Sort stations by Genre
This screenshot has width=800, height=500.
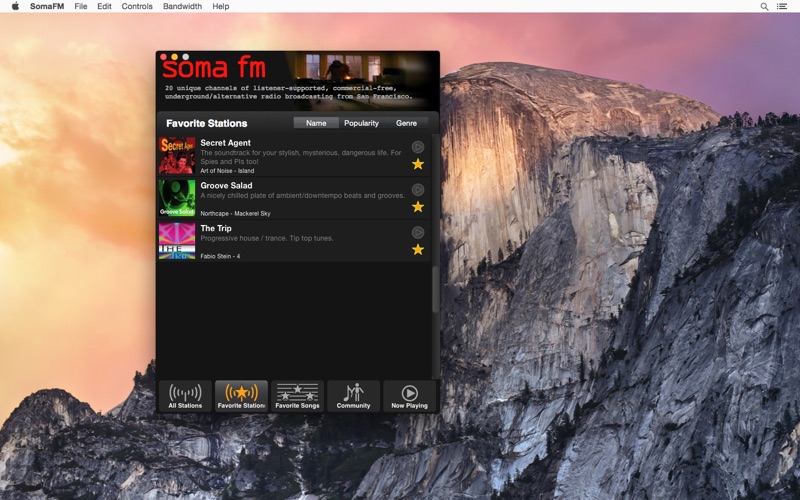406,123
